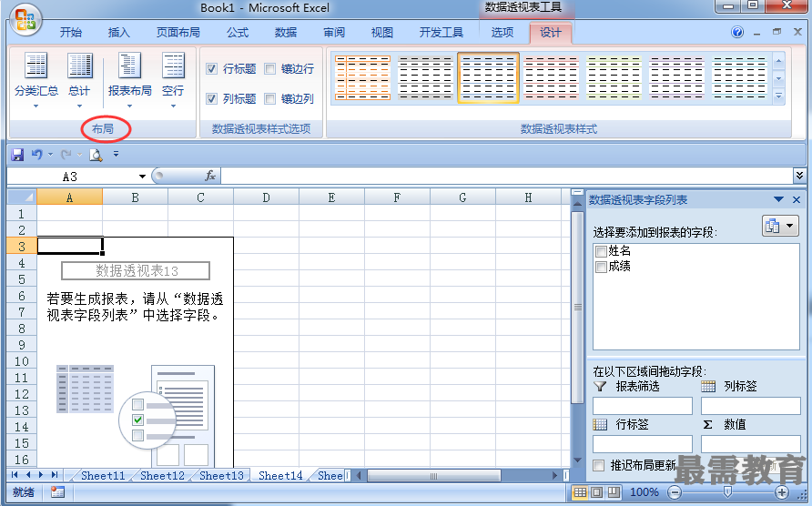Go to first sheet tab arrow
This screenshot has width=812, height=506.
coord(15,474)
